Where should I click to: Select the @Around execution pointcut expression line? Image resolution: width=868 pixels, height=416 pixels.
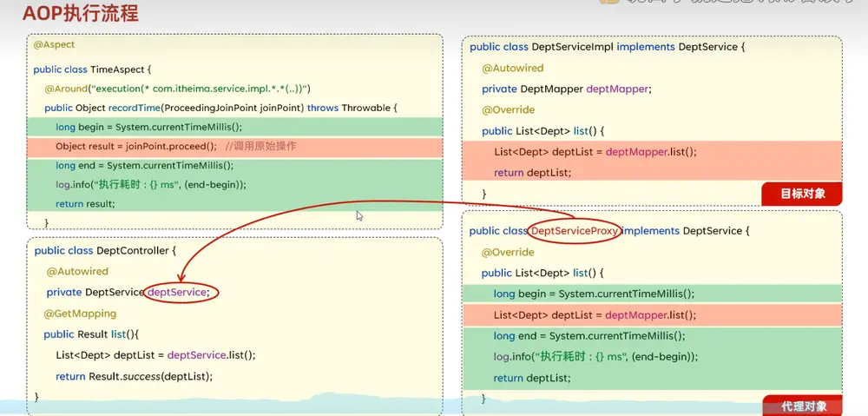point(177,89)
